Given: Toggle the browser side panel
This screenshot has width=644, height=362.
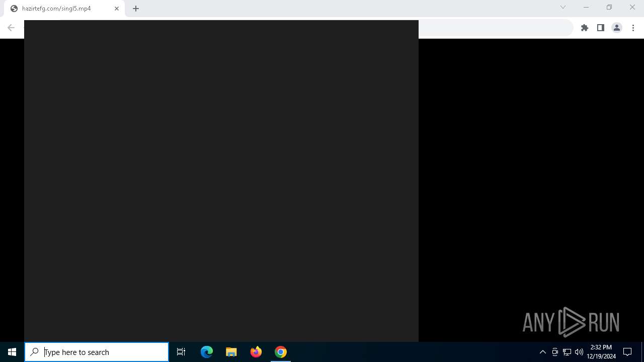Looking at the screenshot, I should 601,28.
